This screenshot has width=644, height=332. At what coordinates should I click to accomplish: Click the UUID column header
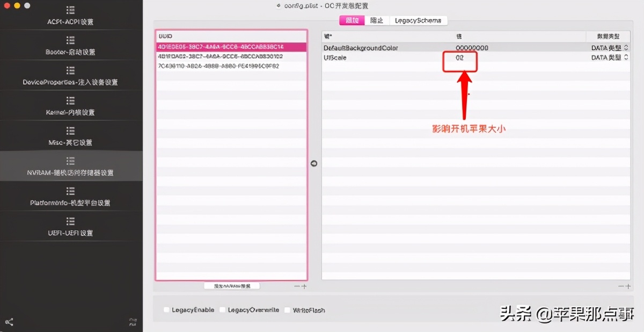click(x=231, y=36)
